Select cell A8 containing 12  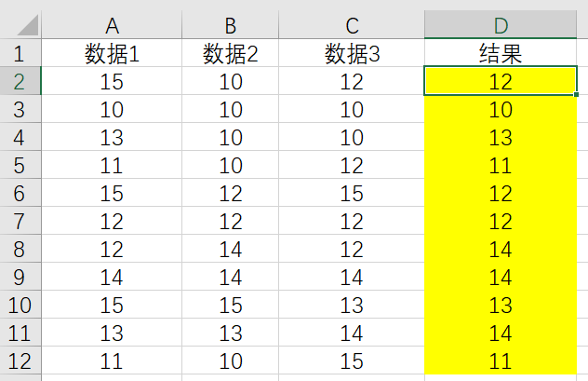[x=112, y=249]
